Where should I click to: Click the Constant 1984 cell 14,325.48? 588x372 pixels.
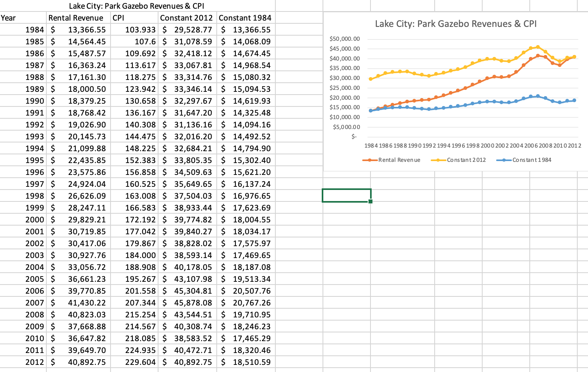(246, 113)
